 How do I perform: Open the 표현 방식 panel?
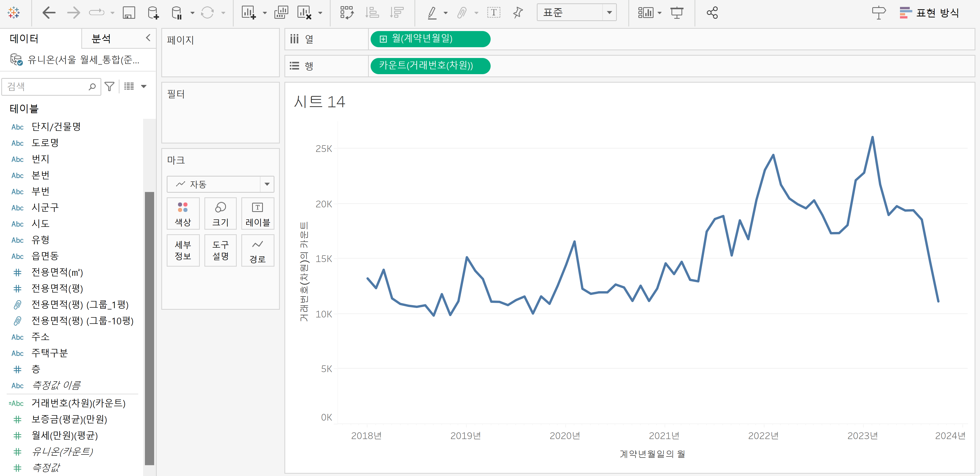pos(929,13)
